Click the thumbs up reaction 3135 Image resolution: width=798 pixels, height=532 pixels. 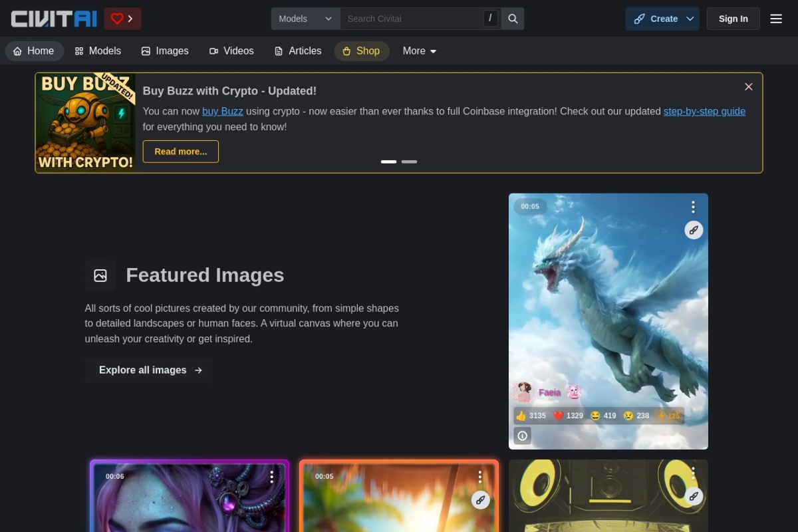tap(531, 416)
